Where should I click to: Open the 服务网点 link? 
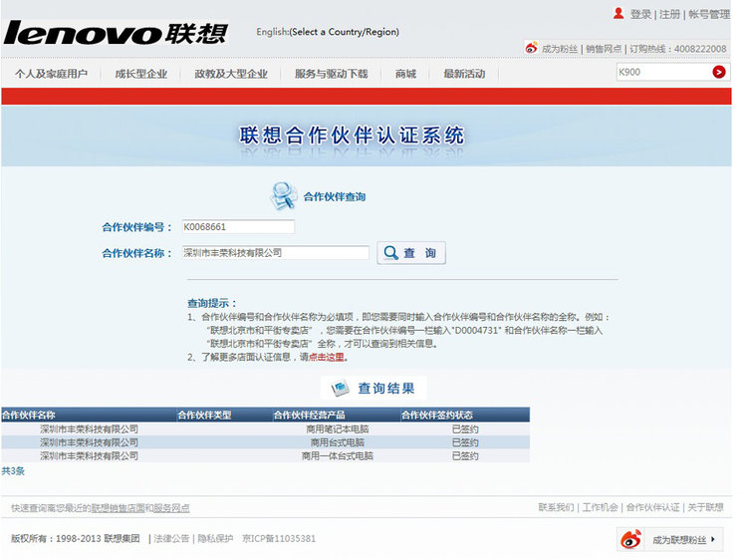171,508
